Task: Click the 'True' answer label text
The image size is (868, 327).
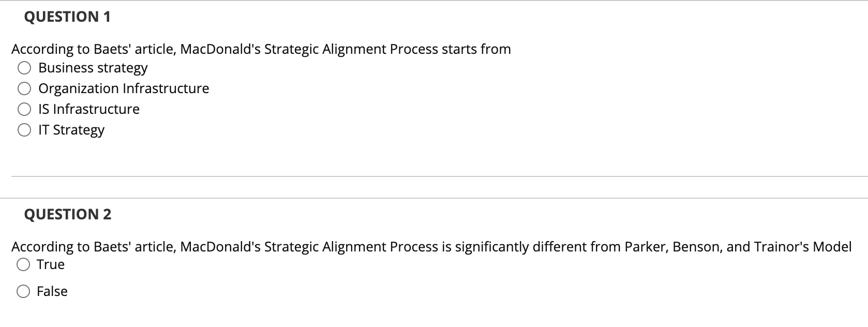Action: point(51,264)
